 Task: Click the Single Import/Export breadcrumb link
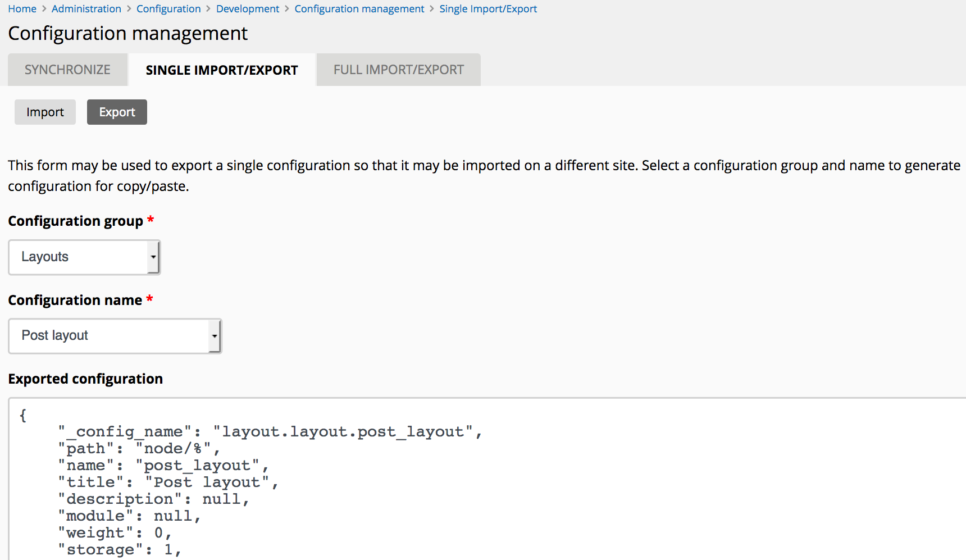click(x=487, y=9)
